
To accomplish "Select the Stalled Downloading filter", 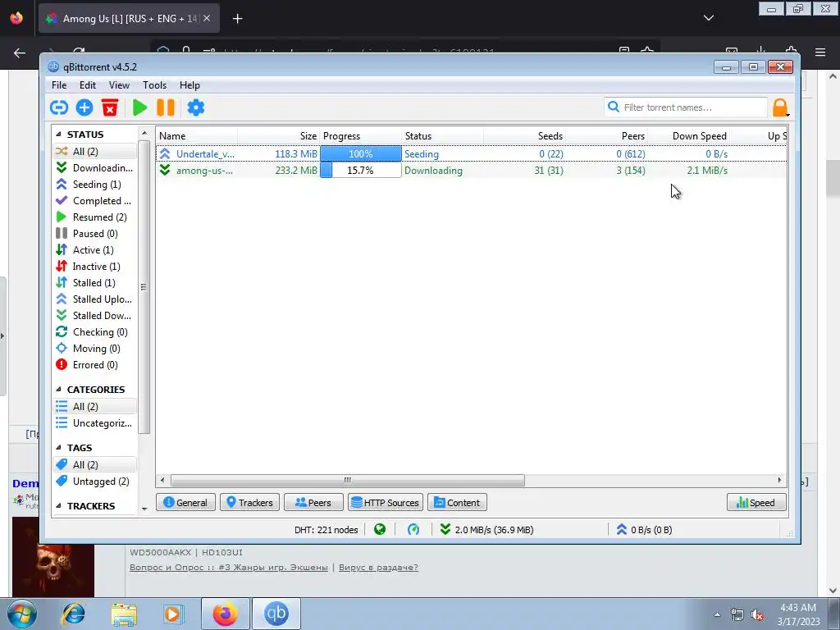I will coord(94,316).
